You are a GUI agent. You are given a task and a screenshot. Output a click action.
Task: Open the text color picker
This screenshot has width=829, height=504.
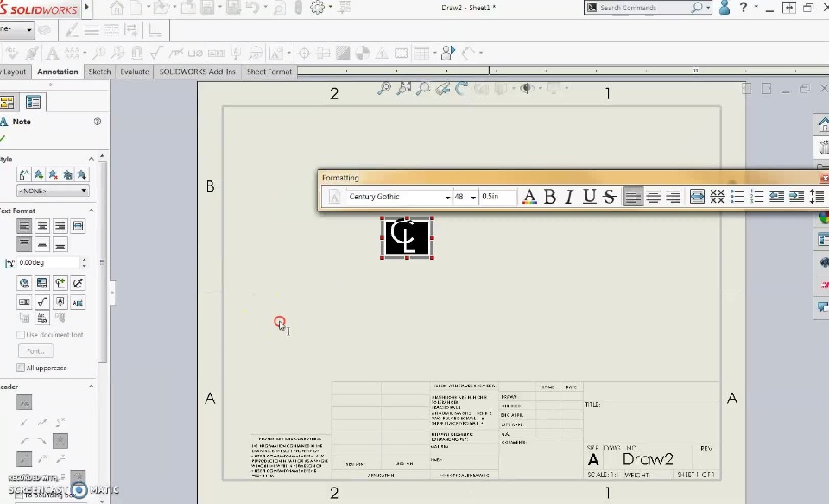coord(529,197)
